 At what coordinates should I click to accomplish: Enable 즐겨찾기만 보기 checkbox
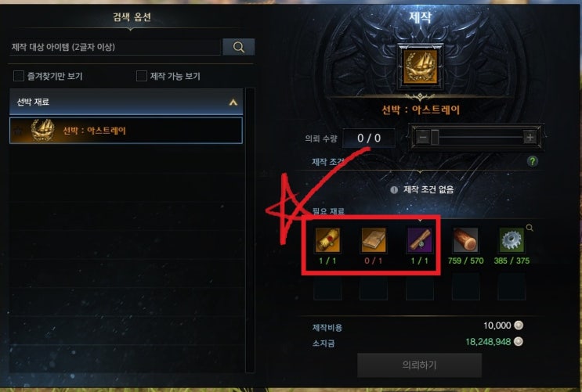click(x=19, y=76)
